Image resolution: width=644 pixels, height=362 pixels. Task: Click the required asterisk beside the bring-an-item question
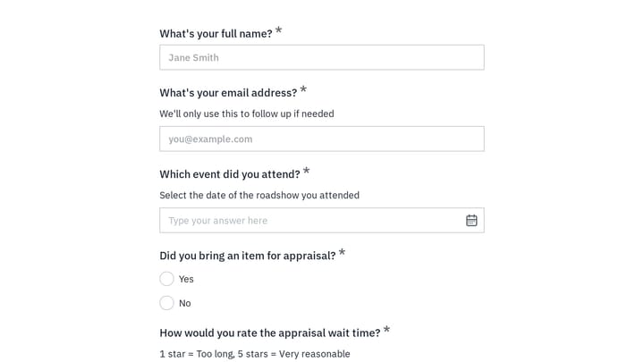click(342, 252)
